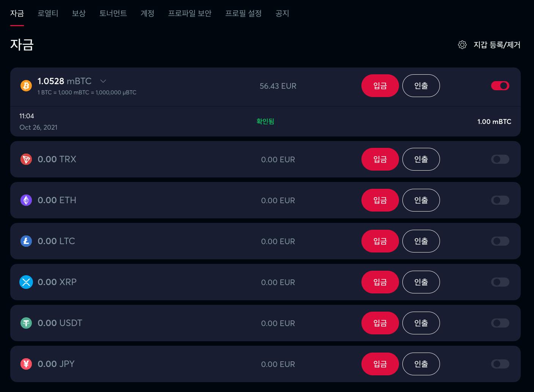534x392 pixels.
Task: Open the 로열티 tab
Action: (x=48, y=13)
